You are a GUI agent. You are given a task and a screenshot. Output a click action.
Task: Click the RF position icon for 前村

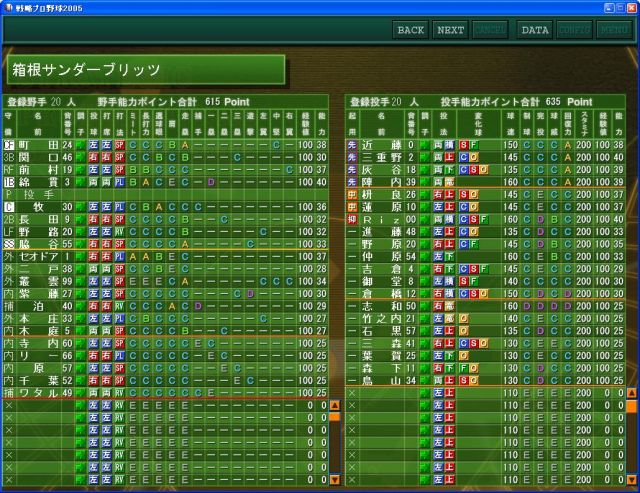9,170
